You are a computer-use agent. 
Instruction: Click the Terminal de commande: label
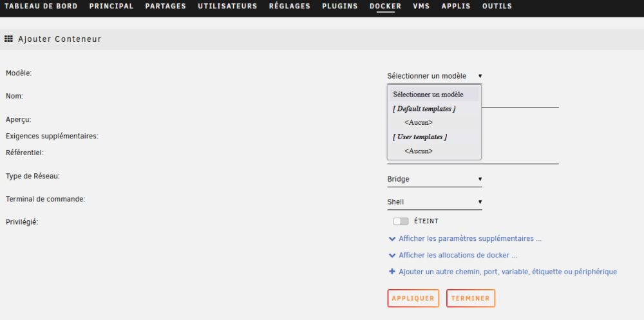coord(46,199)
